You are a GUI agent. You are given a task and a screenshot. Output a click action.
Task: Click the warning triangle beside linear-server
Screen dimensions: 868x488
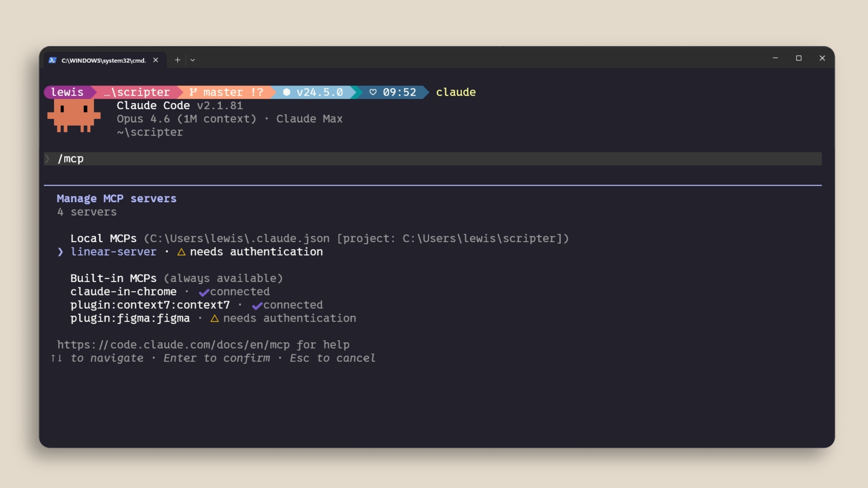(x=181, y=252)
